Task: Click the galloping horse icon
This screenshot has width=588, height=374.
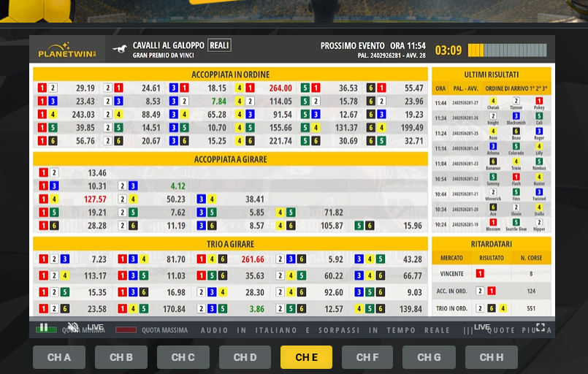Action: point(120,50)
